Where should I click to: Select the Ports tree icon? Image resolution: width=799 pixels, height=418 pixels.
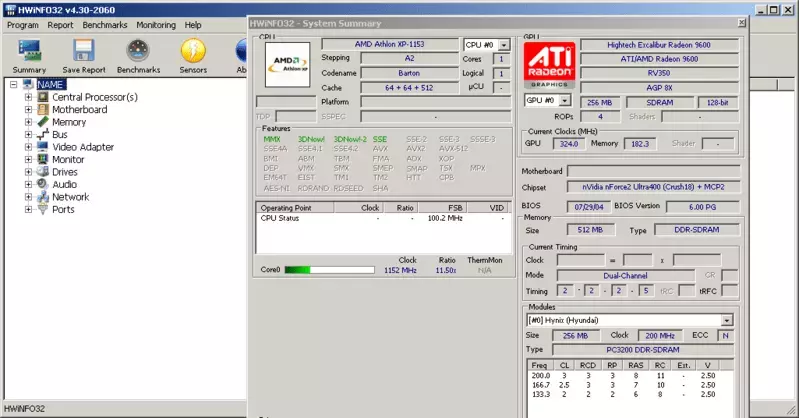tap(43, 209)
